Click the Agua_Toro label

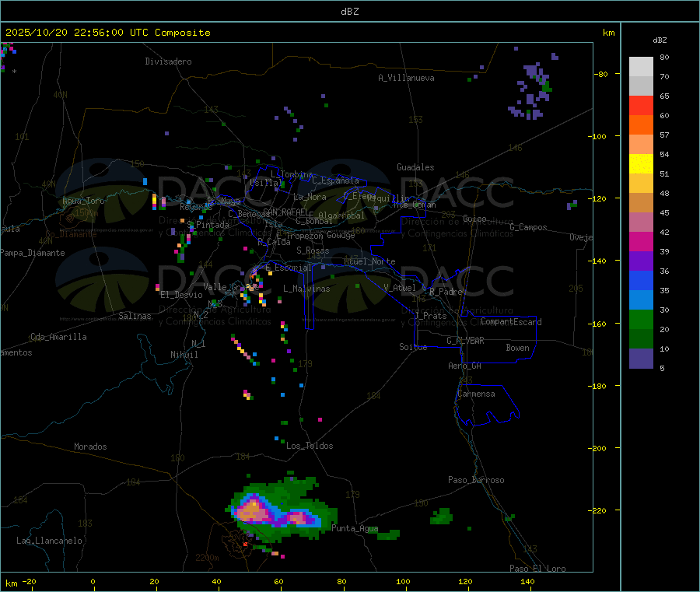[x=83, y=201]
